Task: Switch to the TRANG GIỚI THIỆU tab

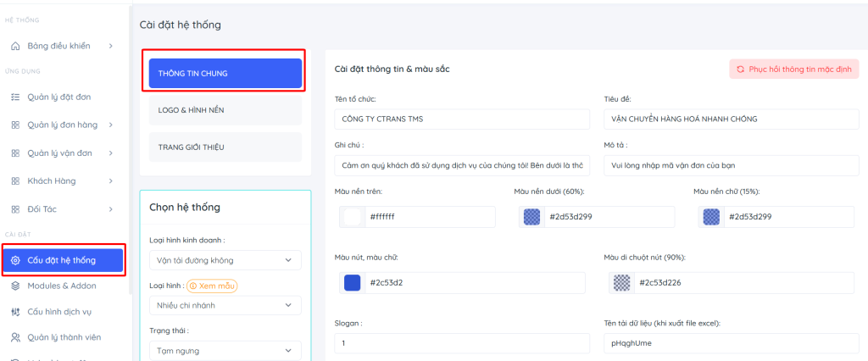Action: (225, 147)
